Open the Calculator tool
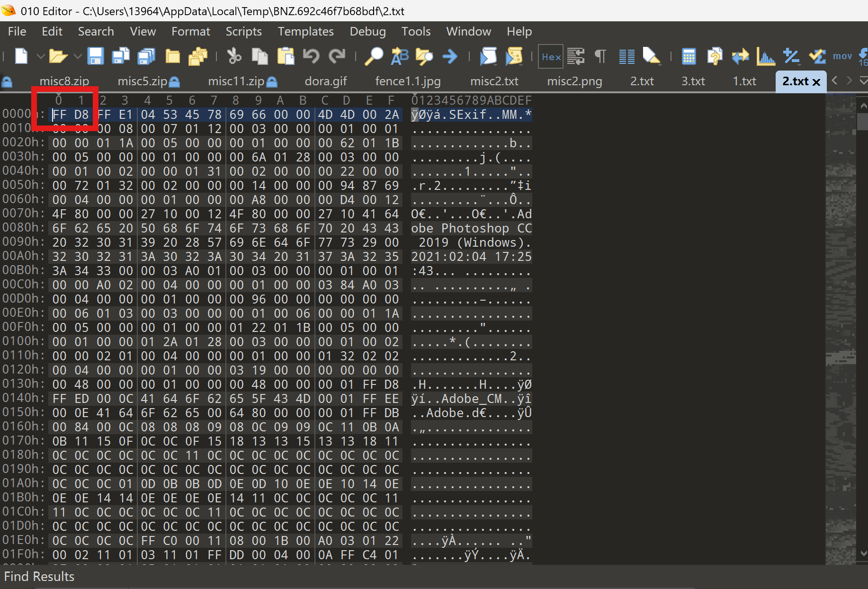Screen dimensions: 868x589 pyautogui.click(x=689, y=56)
